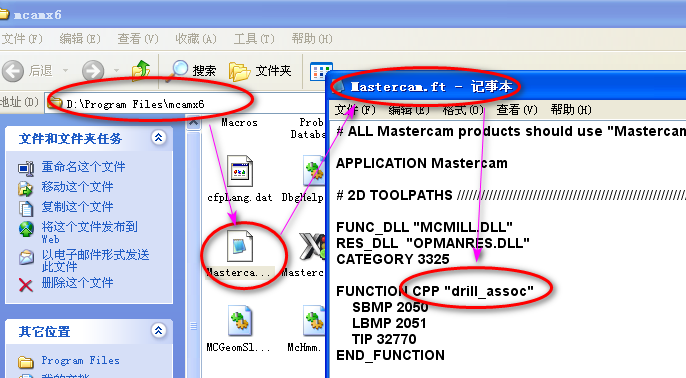Click the line SBMP 2050
686x378 pixels.
(390, 307)
